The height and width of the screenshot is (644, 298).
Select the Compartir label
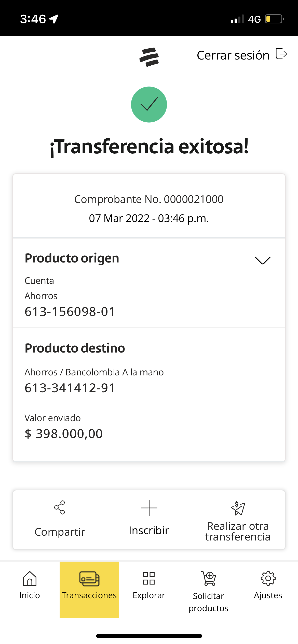pos(60,532)
